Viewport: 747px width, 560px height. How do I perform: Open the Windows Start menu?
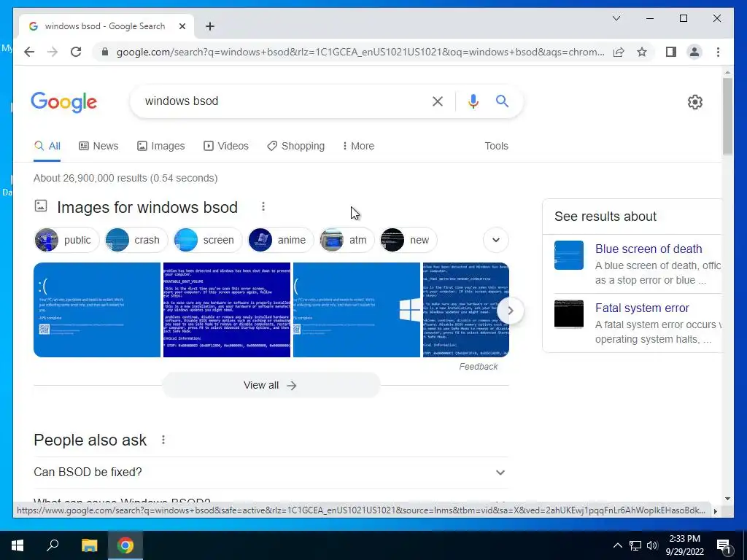(x=18, y=545)
